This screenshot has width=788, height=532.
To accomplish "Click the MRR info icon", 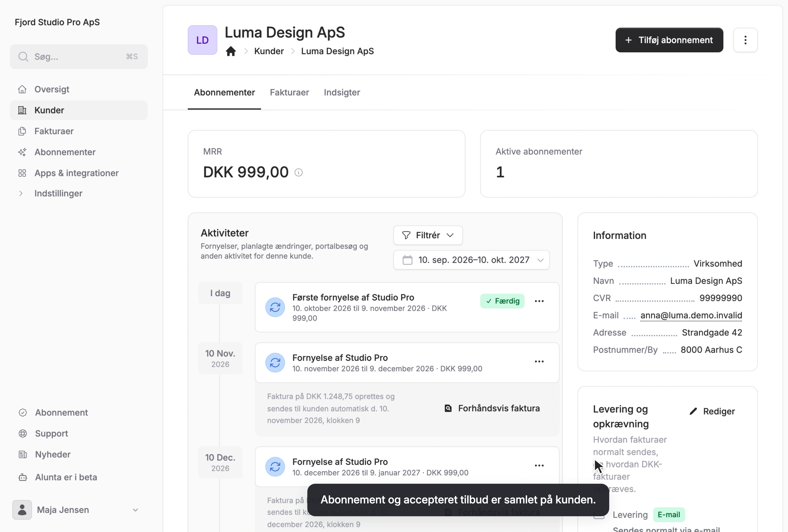I will tap(298, 173).
